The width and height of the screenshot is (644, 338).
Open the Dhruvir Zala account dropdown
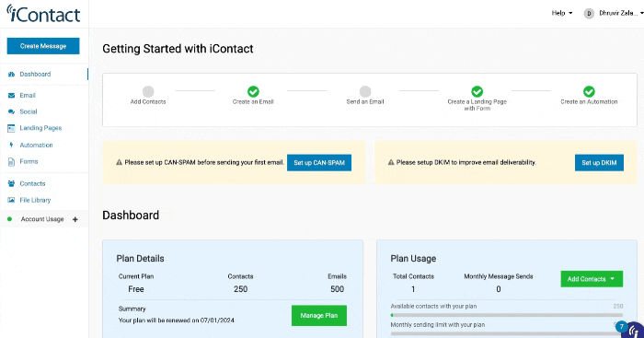[621, 13]
